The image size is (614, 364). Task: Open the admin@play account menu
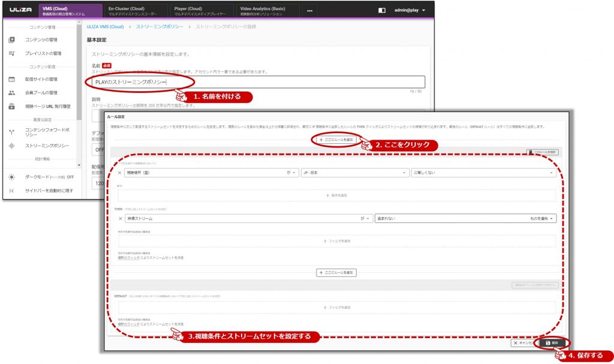(x=410, y=10)
